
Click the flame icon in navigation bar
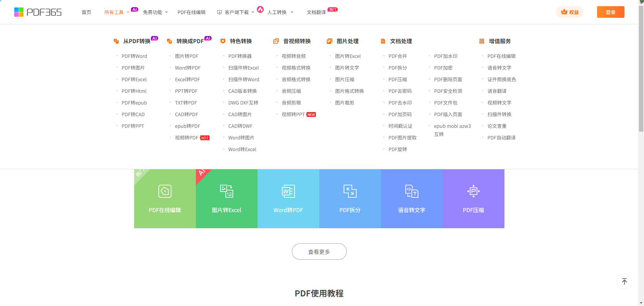260,10
